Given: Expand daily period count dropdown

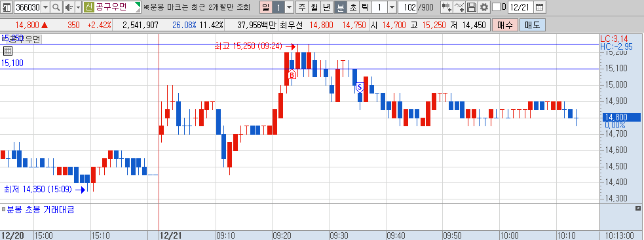Looking at the screenshot, I should [x=289, y=7].
